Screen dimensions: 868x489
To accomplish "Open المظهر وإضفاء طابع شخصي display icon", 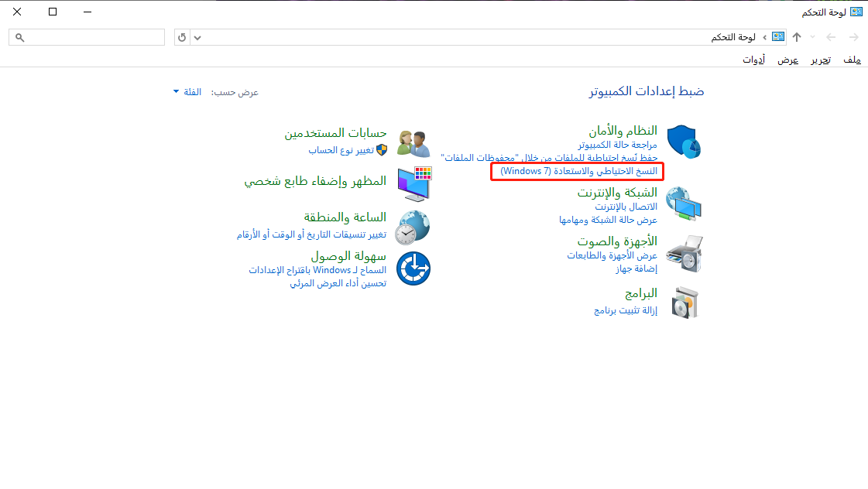I will [x=413, y=183].
